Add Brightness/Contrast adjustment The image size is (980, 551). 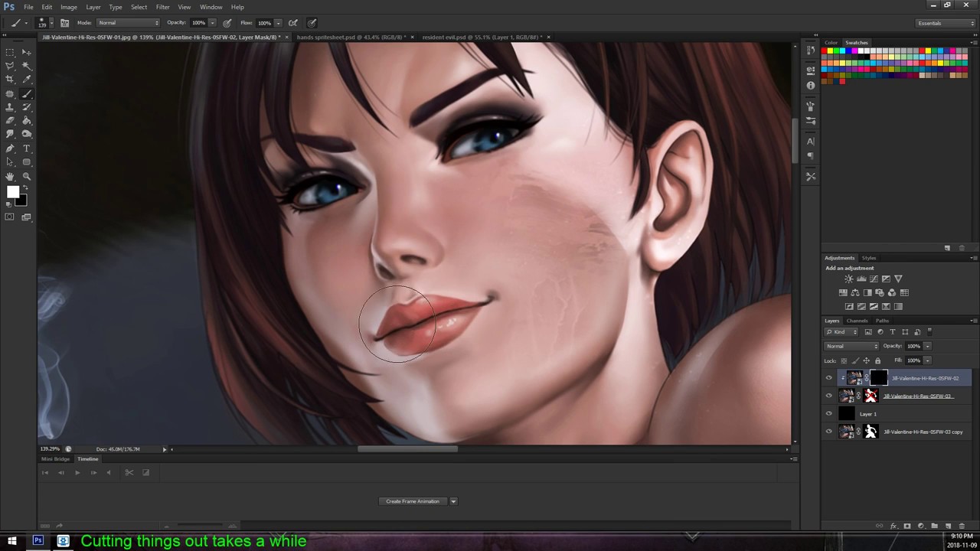coord(849,279)
